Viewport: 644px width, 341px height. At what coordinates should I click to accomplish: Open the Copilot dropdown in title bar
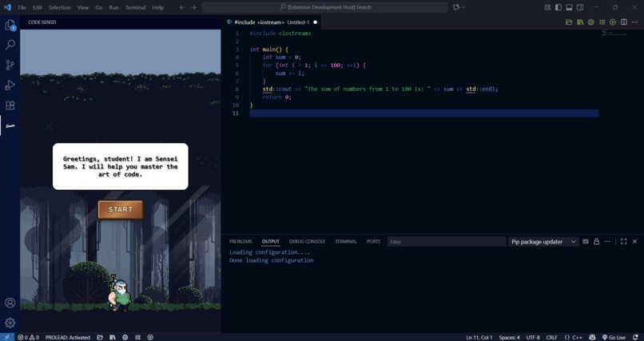(x=463, y=7)
